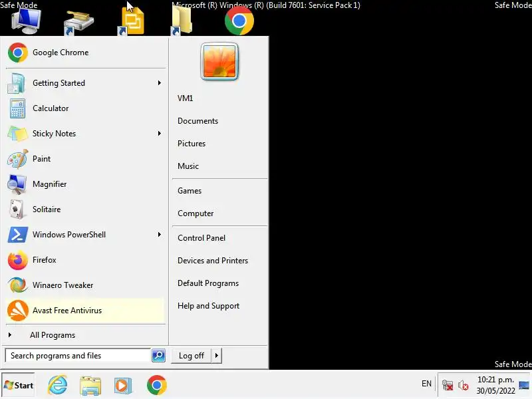Expand Getting Started submenu arrow
This screenshot has width=532, height=399.
[159, 83]
